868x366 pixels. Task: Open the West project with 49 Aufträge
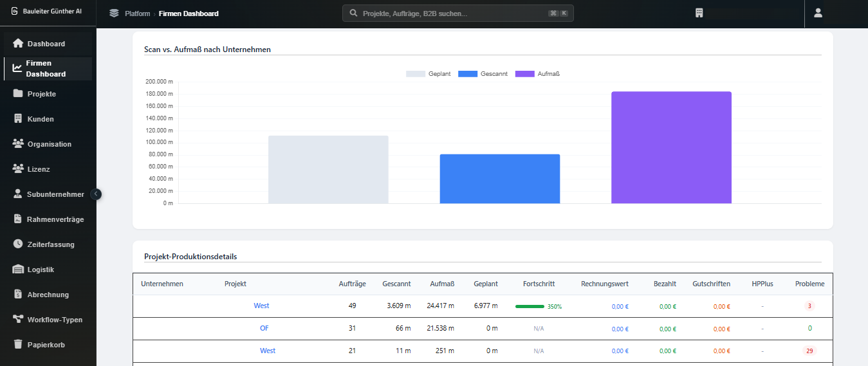click(261, 306)
